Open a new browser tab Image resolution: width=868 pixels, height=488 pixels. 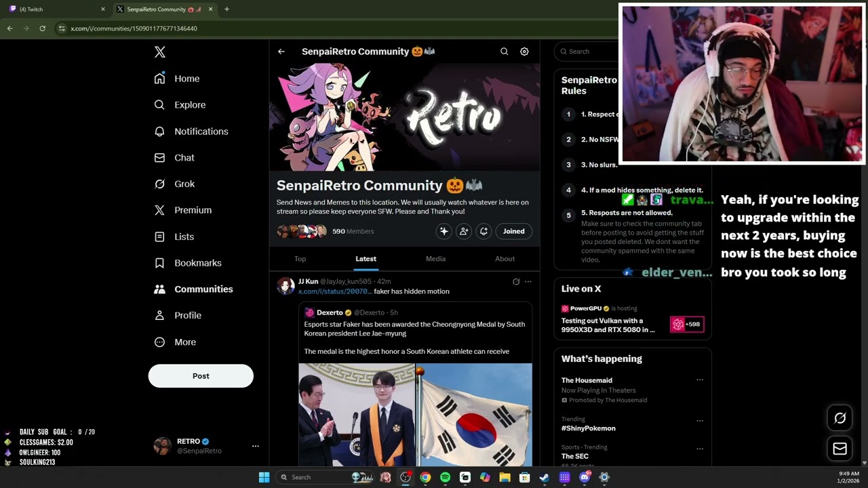[226, 9]
